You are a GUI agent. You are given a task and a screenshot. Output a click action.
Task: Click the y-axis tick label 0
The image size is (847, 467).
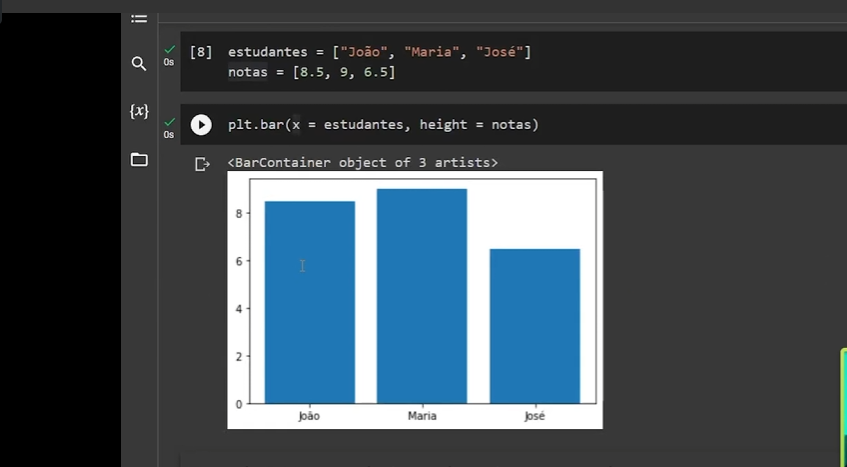pos(240,404)
